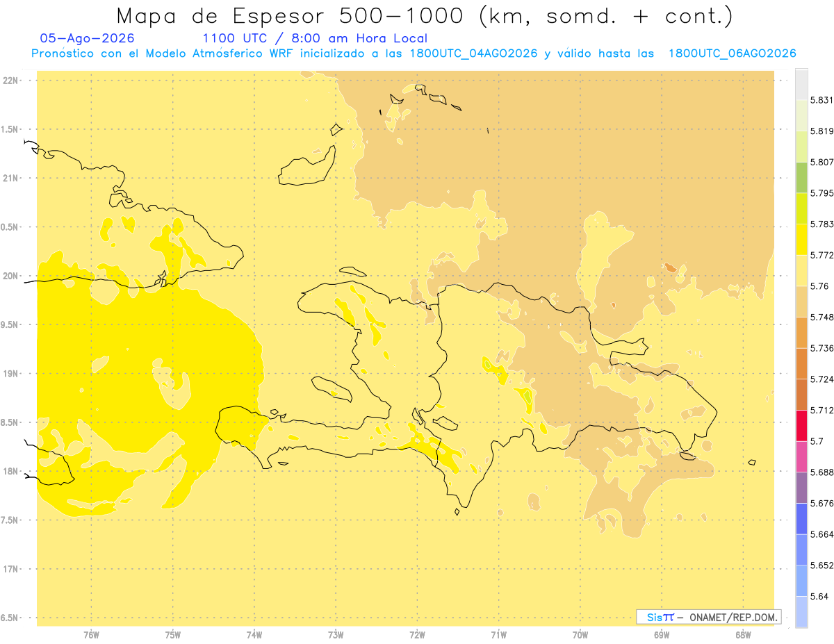834x644 pixels.
Task: Click the latitude label "19N"
Action: click(10, 374)
